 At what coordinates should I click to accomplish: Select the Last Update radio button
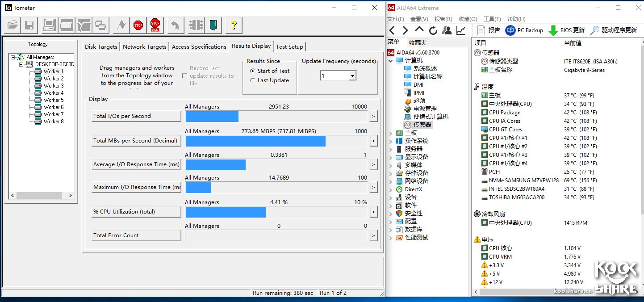click(253, 80)
